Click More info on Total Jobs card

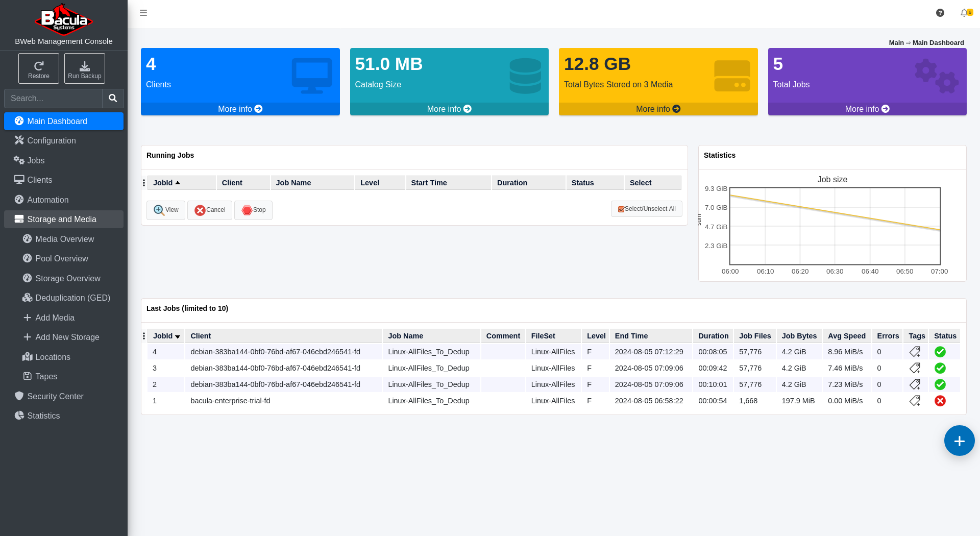(x=867, y=109)
